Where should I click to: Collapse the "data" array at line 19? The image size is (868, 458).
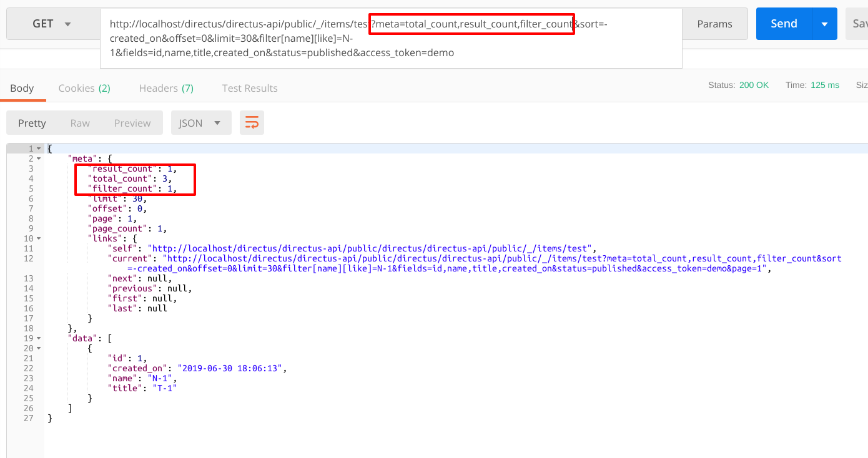click(x=39, y=338)
